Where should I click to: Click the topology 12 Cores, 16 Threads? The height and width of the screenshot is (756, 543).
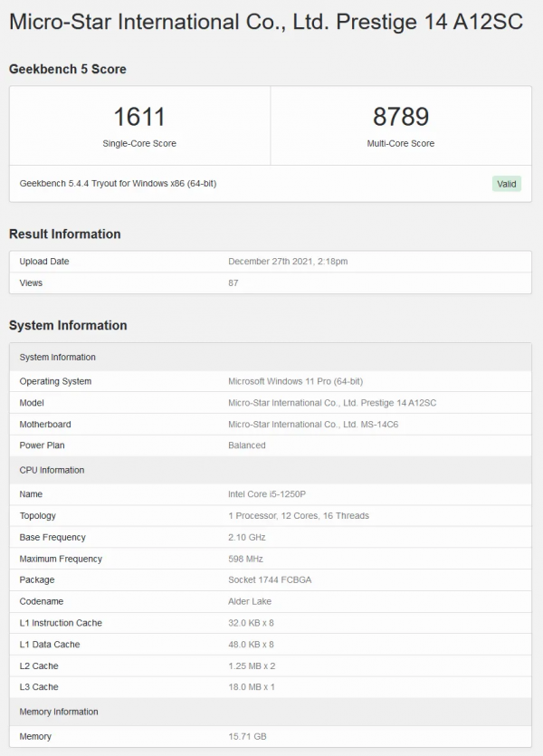[x=299, y=516]
